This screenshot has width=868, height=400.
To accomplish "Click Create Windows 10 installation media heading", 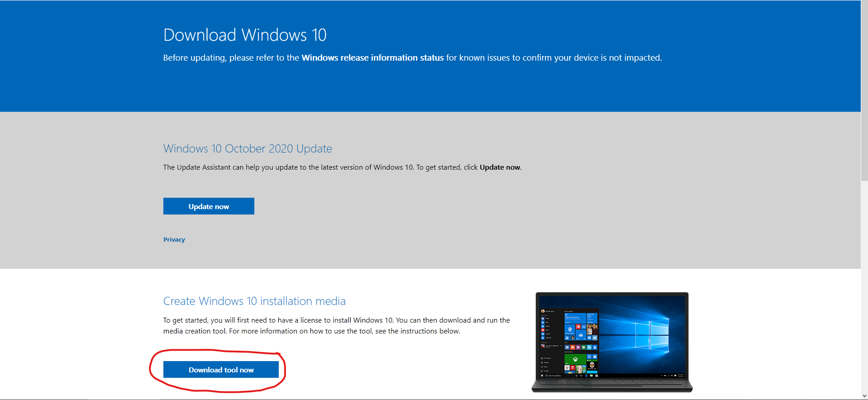I will 254,301.
